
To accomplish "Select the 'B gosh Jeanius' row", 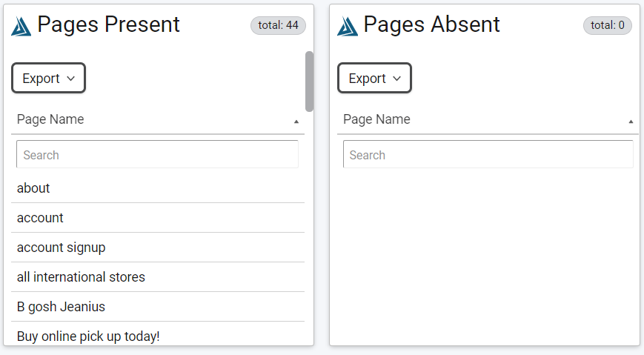I will tap(158, 307).
